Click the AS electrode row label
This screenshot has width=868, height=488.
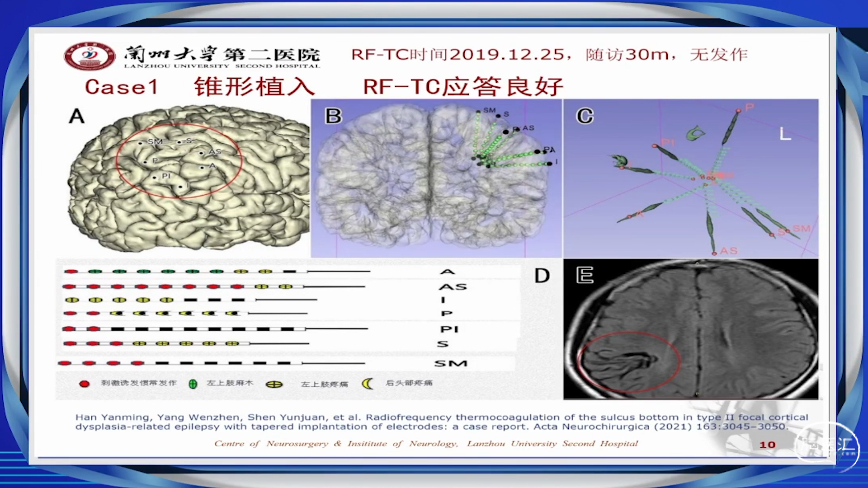[x=453, y=287]
